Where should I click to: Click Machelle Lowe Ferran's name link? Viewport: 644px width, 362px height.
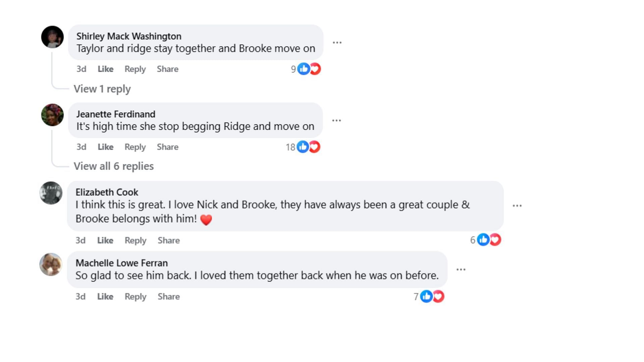121,263
